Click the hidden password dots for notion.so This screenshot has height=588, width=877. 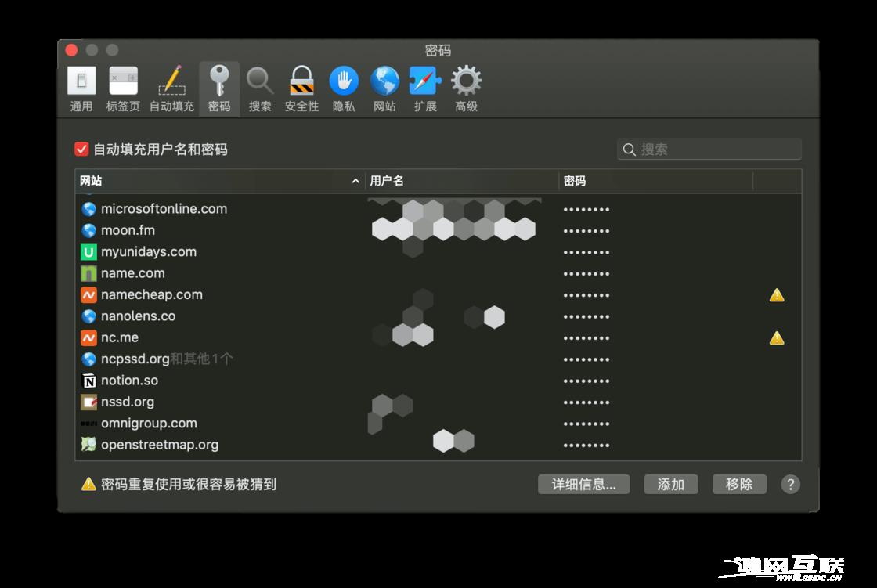point(586,381)
